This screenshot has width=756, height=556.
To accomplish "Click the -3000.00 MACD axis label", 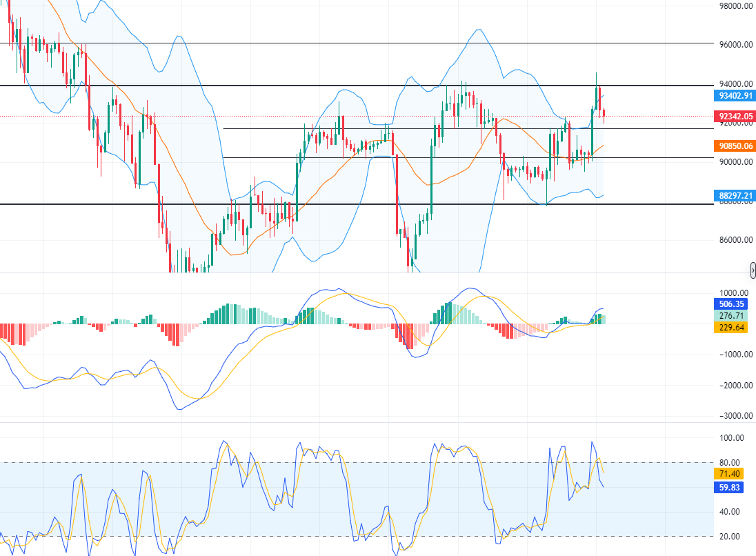I will [x=736, y=416].
